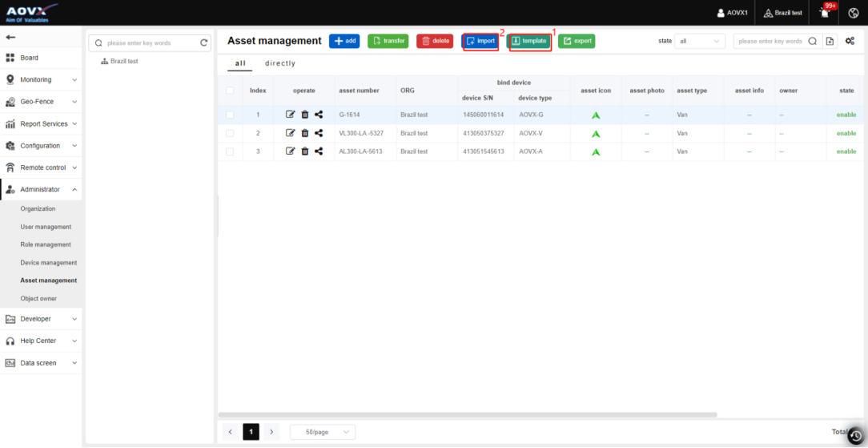Screen dimensions: 868x448
Task: Click the green export button
Action: tap(577, 41)
